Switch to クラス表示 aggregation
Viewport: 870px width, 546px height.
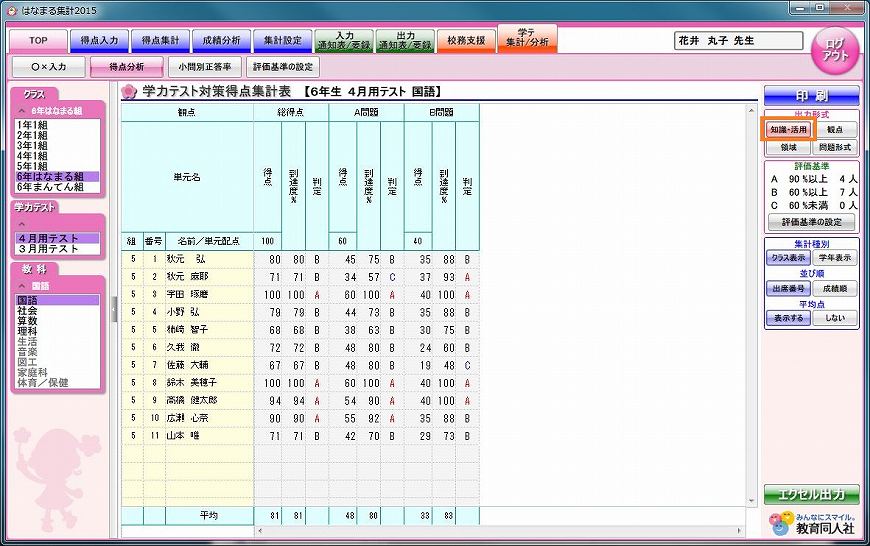pyautogui.click(x=788, y=258)
